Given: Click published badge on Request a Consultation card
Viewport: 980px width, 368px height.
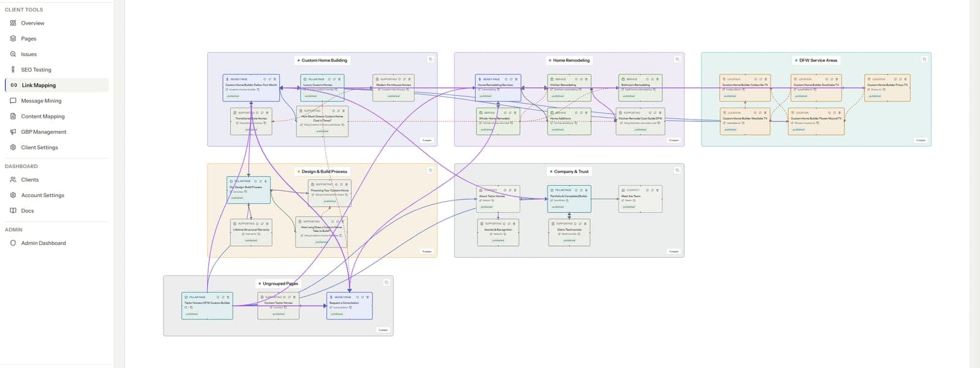Looking at the screenshot, I should pyautogui.click(x=337, y=313).
